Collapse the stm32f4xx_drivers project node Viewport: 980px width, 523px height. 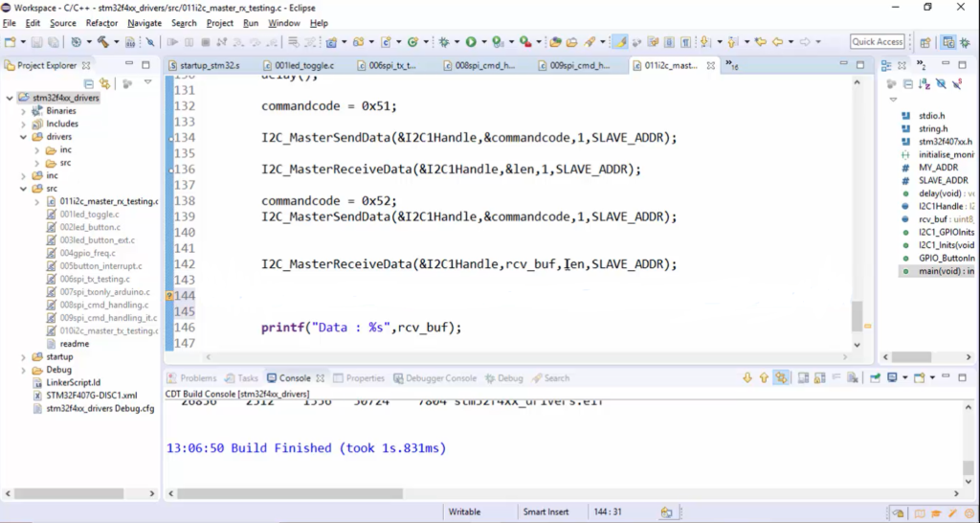click(x=10, y=98)
